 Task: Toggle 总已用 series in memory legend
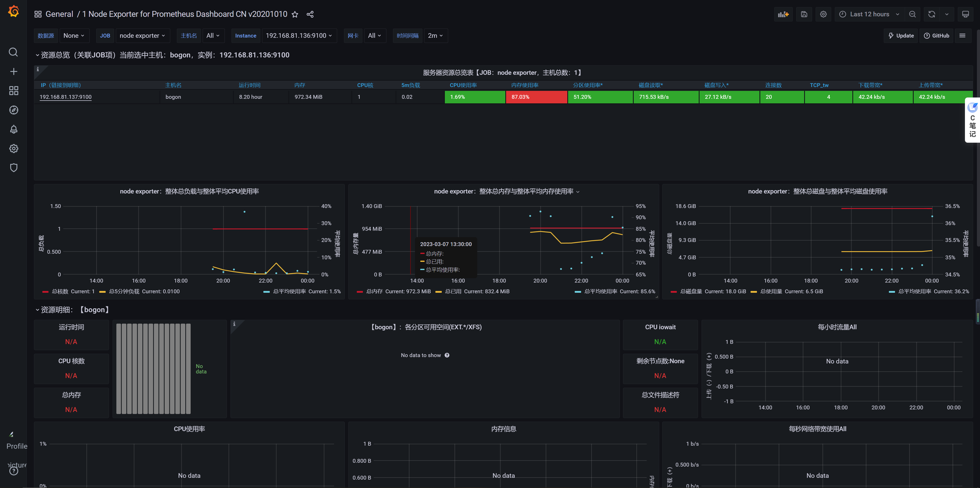[453, 291]
